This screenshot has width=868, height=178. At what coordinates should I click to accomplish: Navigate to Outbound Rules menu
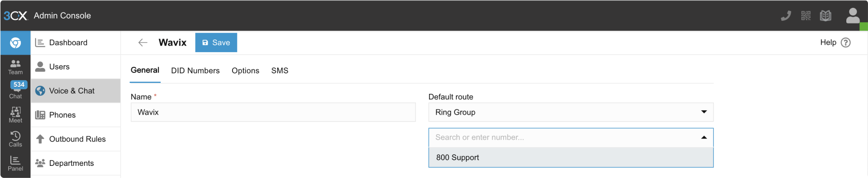(77, 139)
